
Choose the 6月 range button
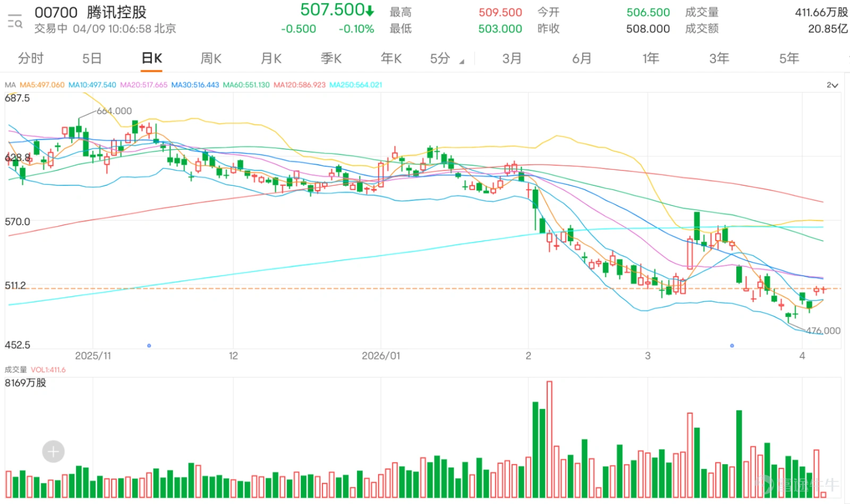tap(582, 58)
